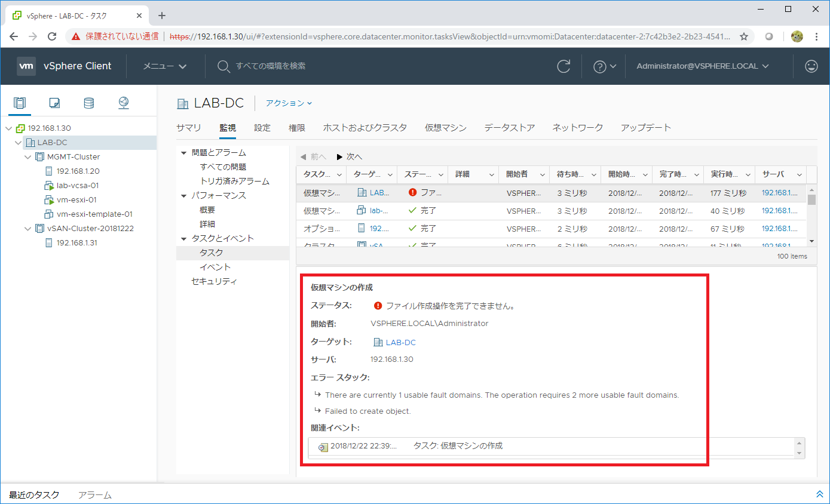The height and width of the screenshot is (504, 830).
Task: Click the event icon in related events list
Action: coord(323,447)
